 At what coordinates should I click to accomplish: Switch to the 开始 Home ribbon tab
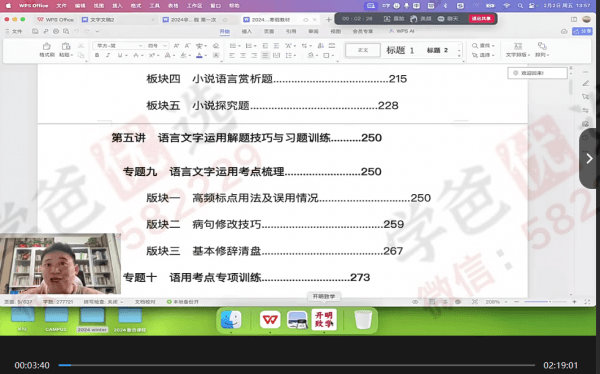click(x=225, y=31)
